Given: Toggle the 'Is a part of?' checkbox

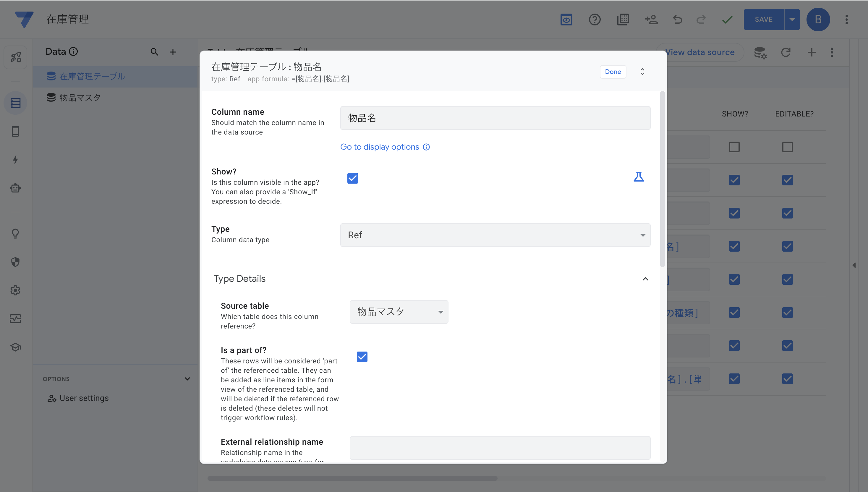Looking at the screenshot, I should coord(362,357).
